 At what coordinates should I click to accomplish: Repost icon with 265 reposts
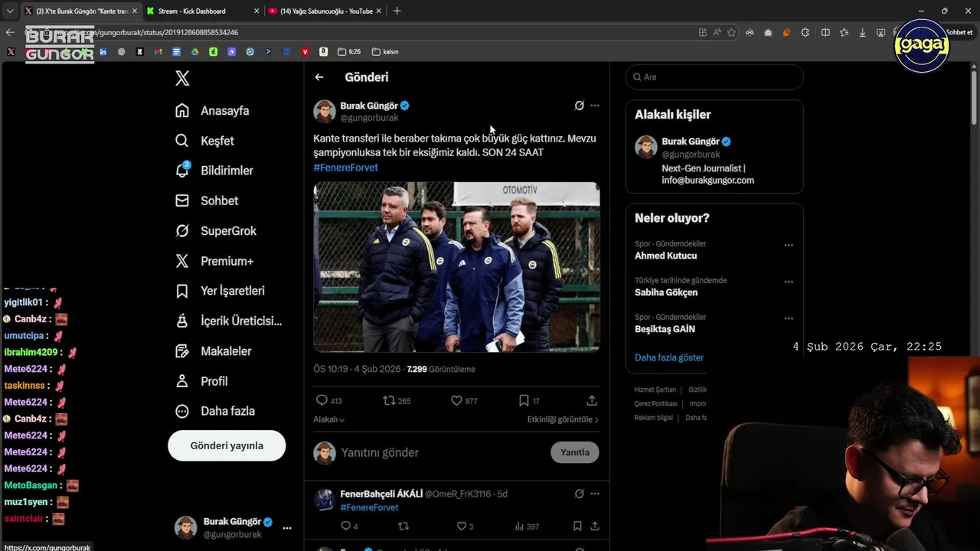[389, 400]
